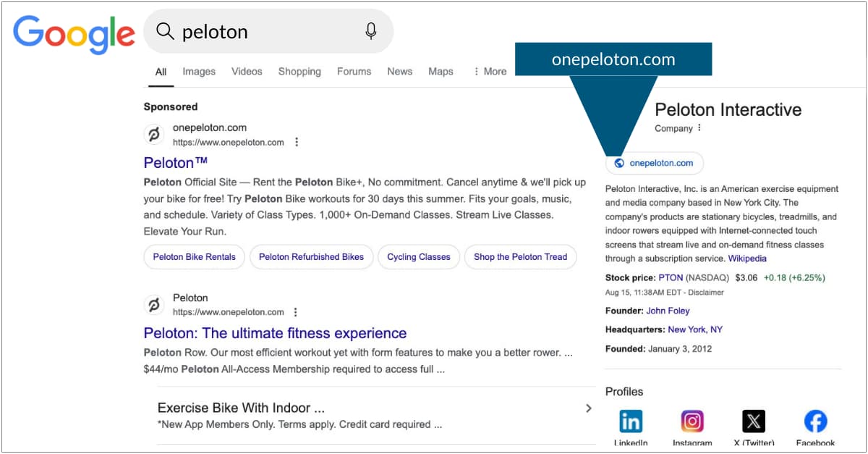Image resolution: width=868 pixels, height=454 pixels.
Task: Click the microphone voice search icon
Action: coord(371,31)
